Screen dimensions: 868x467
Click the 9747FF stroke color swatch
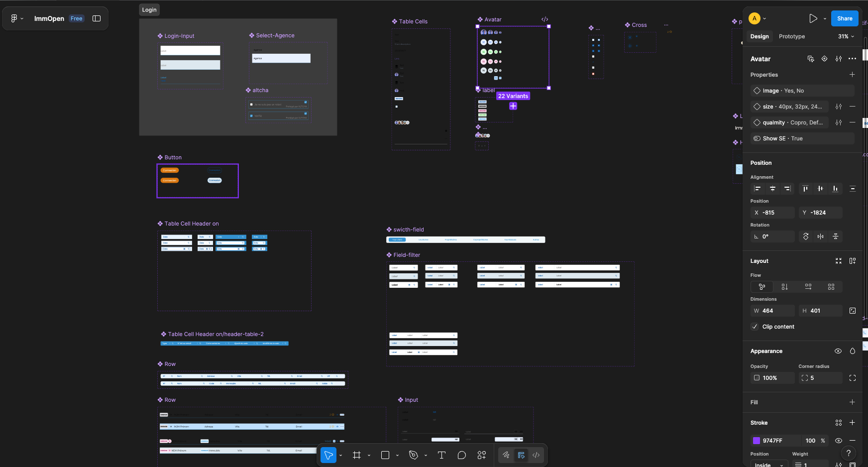pyautogui.click(x=757, y=441)
